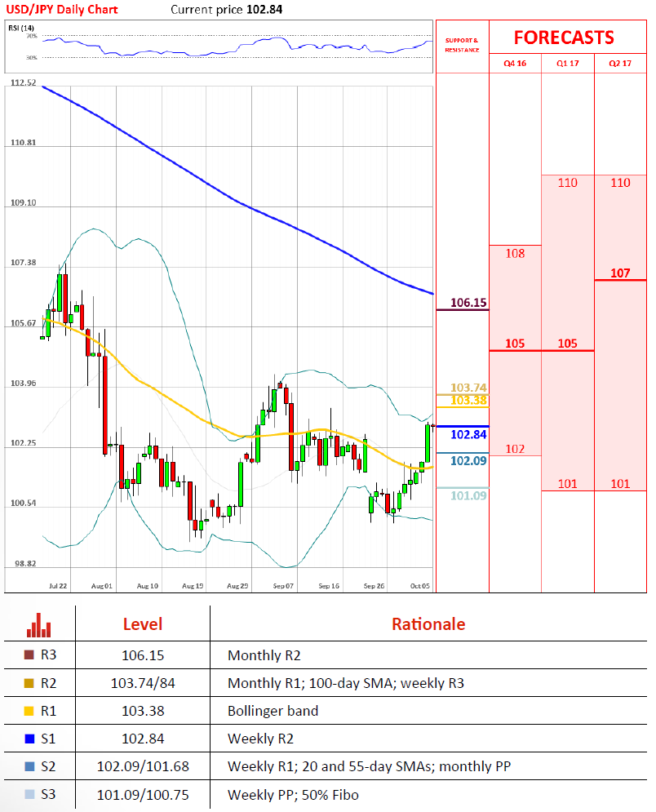
Task: Click the S3 light blue color swatch
Action: [x=29, y=794]
